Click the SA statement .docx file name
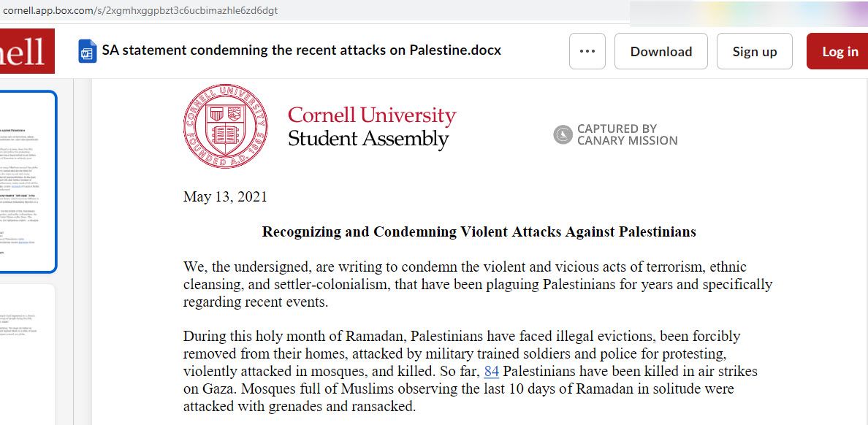This screenshot has height=425, width=868. [x=302, y=50]
